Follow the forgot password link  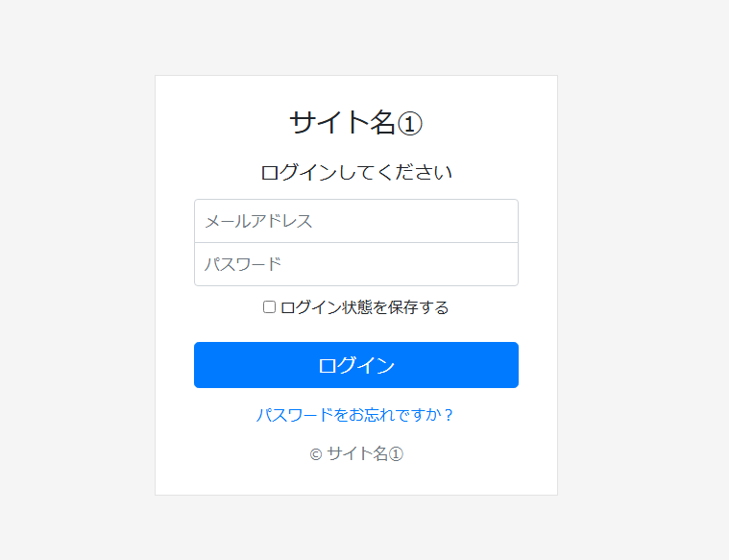[x=355, y=415]
